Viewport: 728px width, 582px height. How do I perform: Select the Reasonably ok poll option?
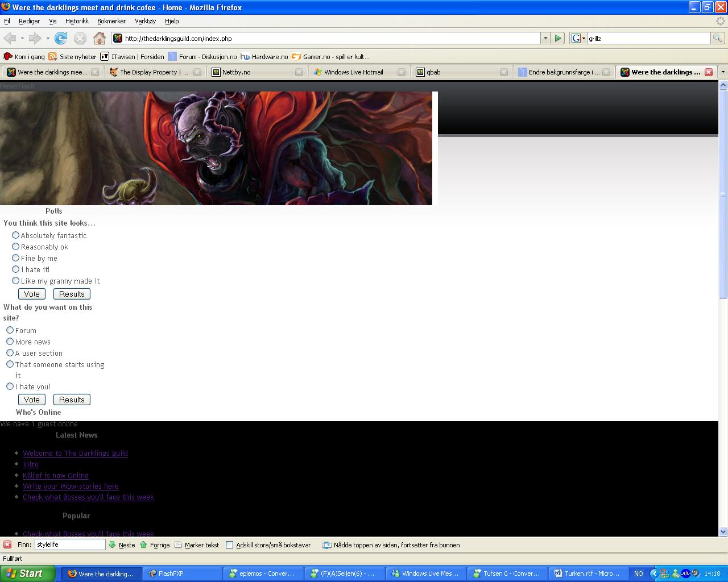click(x=16, y=247)
